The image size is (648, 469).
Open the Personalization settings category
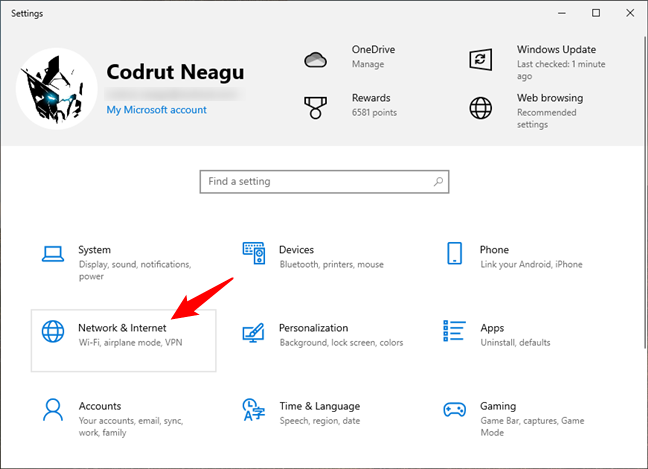324,340
